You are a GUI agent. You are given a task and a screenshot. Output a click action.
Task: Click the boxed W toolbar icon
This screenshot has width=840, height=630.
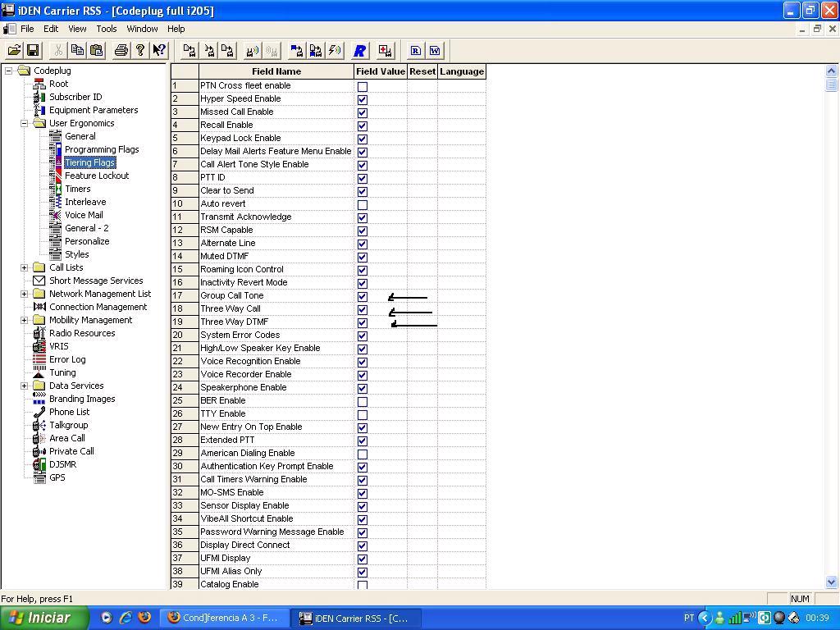435,51
